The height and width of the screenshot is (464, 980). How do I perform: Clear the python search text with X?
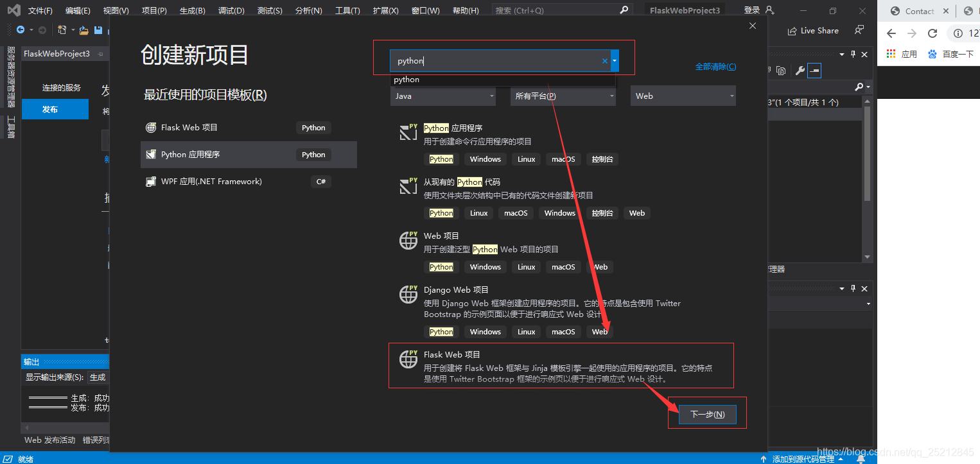(604, 61)
